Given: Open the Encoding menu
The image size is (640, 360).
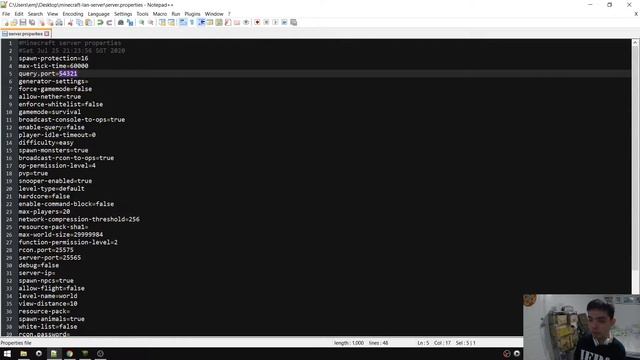Looking at the screenshot, I should 73,14.
